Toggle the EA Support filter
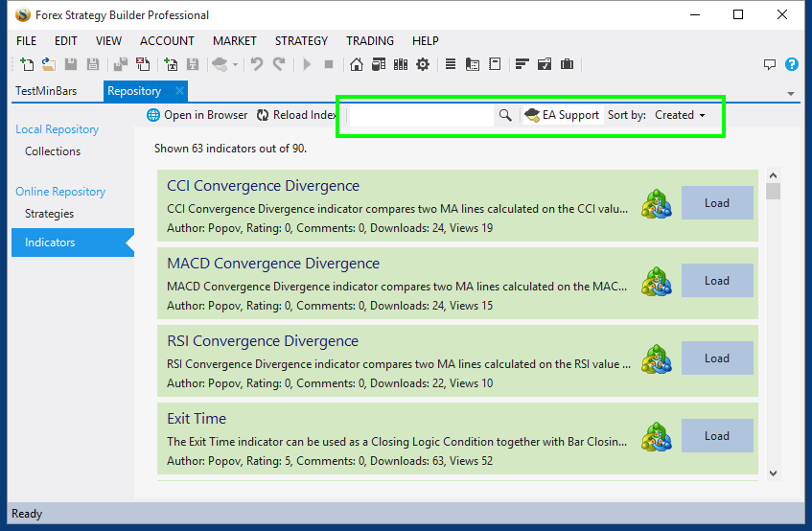 tap(561, 115)
